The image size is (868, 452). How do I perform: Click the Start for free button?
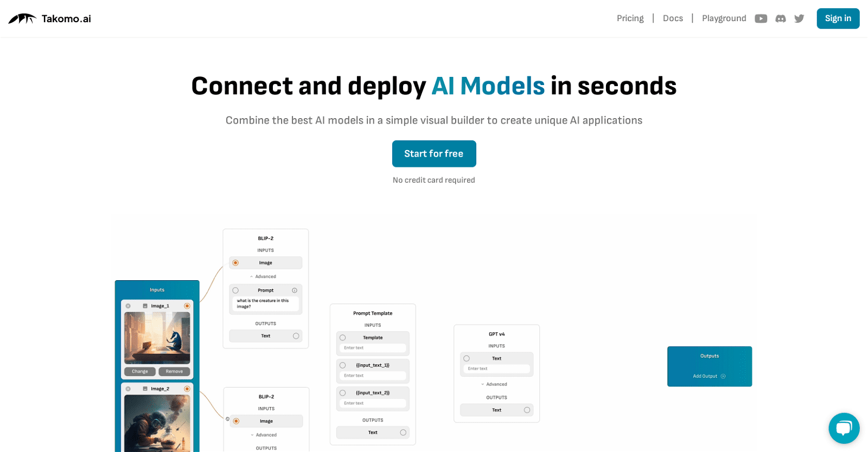click(433, 154)
